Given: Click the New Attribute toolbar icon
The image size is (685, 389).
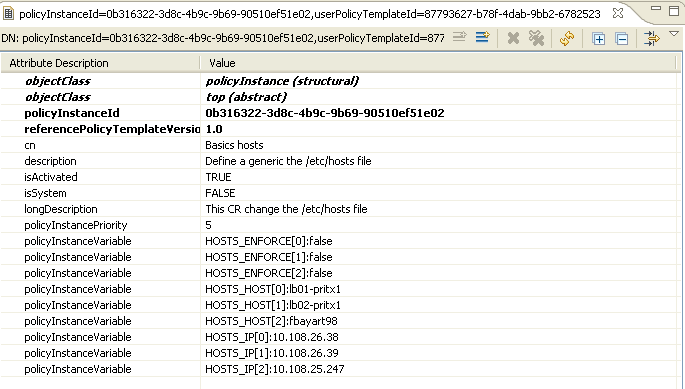Looking at the screenshot, I should click(x=483, y=38).
